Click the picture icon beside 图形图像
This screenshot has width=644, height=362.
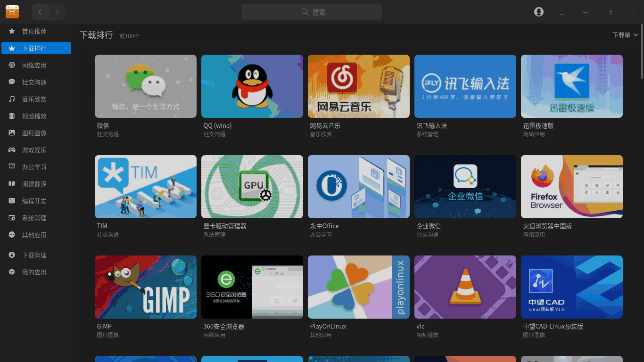click(x=12, y=133)
